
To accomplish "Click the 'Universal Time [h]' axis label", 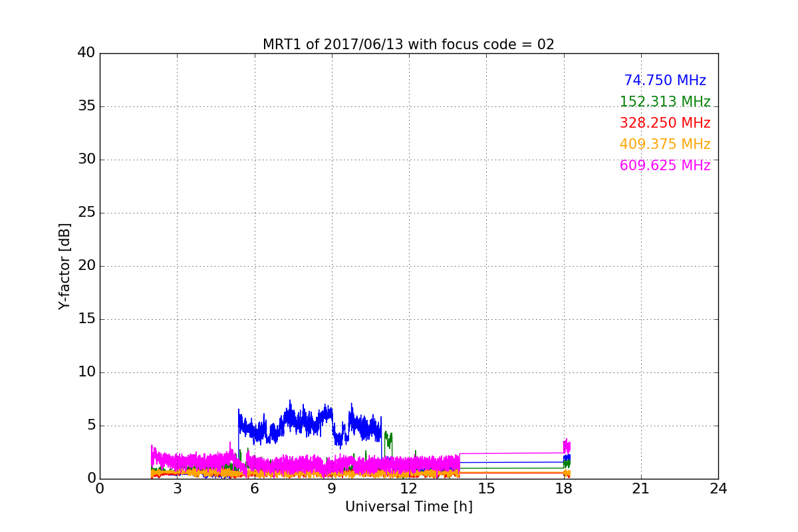I will [x=408, y=507].
